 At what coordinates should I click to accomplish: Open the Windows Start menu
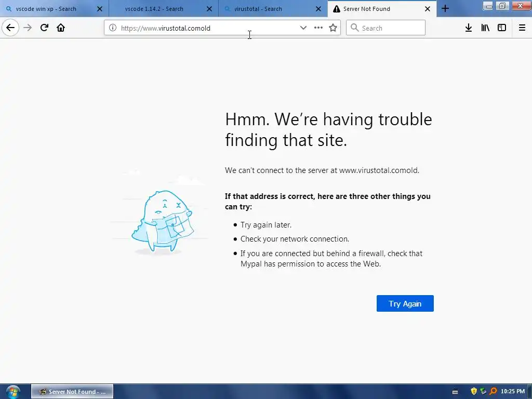click(x=13, y=392)
